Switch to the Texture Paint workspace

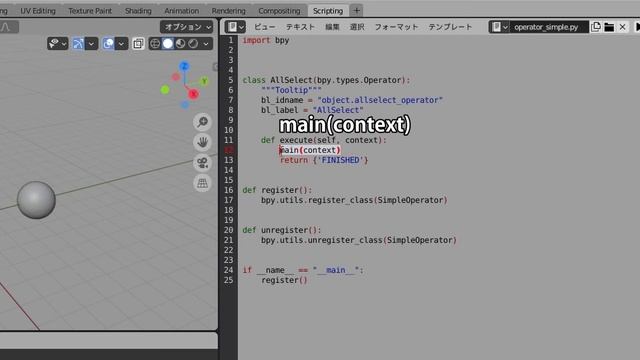click(90, 11)
